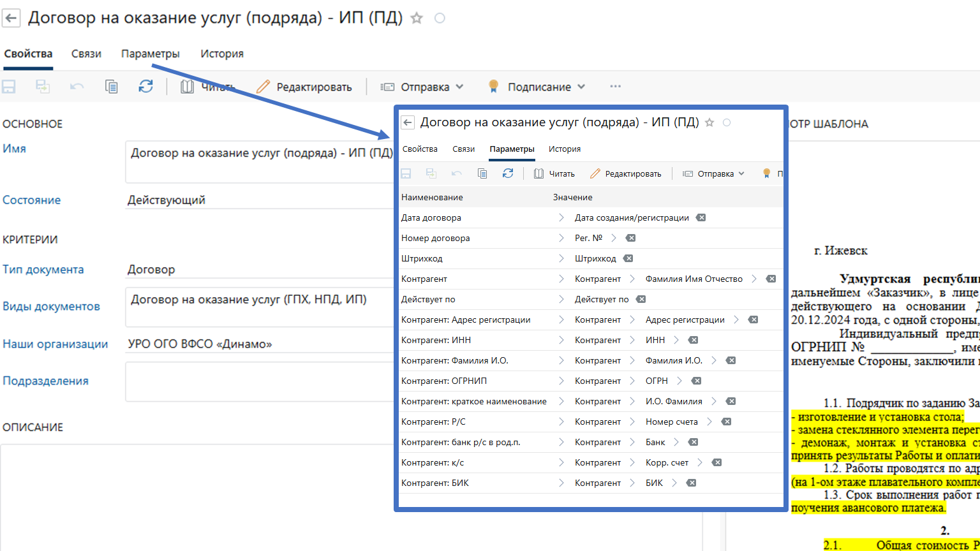Remove the Действует по parameter value
980x551 pixels.
tap(641, 299)
